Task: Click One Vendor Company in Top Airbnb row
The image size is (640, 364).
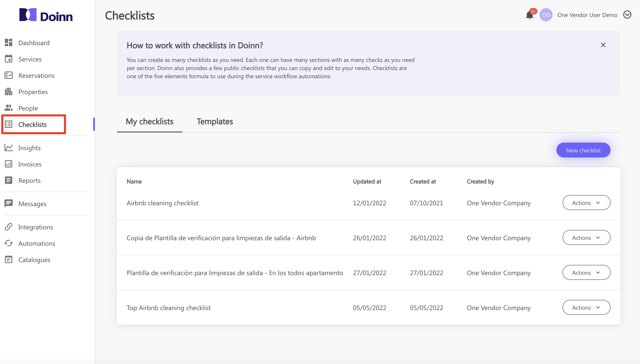Action: click(499, 308)
